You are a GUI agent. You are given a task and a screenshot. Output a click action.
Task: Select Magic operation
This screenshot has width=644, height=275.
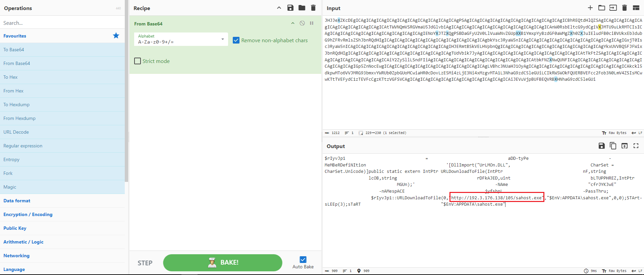click(62, 187)
